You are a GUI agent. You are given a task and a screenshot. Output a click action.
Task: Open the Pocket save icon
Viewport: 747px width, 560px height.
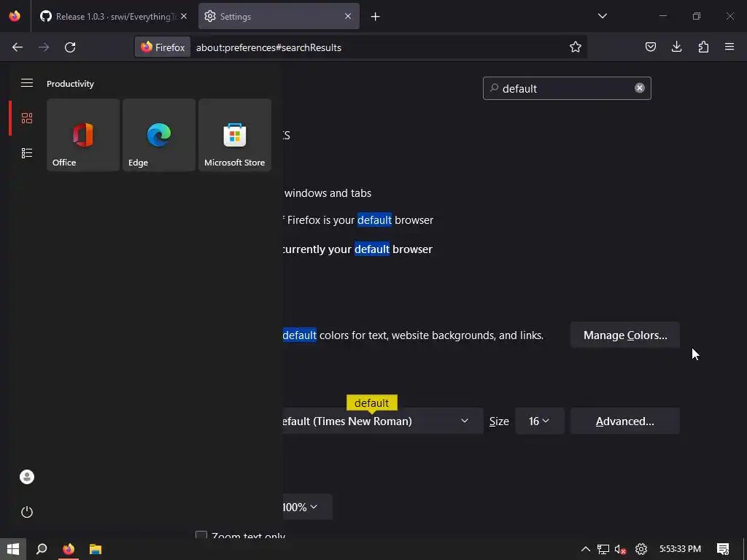click(x=650, y=47)
